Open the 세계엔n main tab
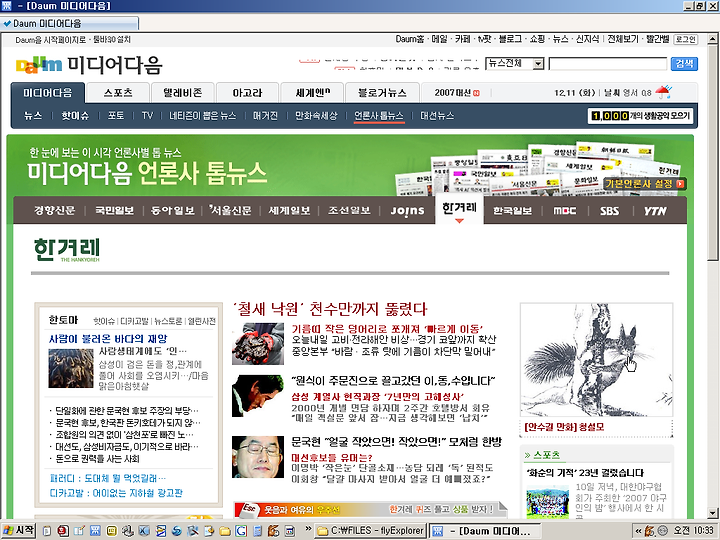 tap(312, 93)
